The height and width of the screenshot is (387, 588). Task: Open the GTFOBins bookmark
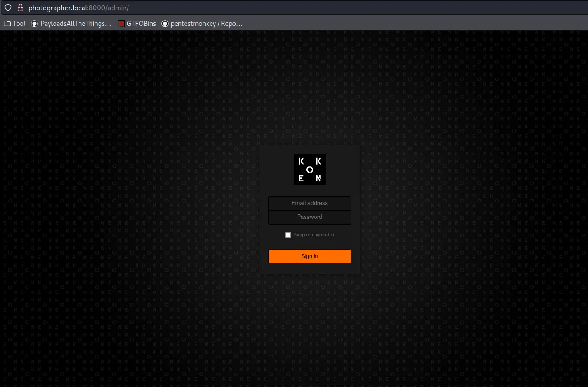[141, 24]
